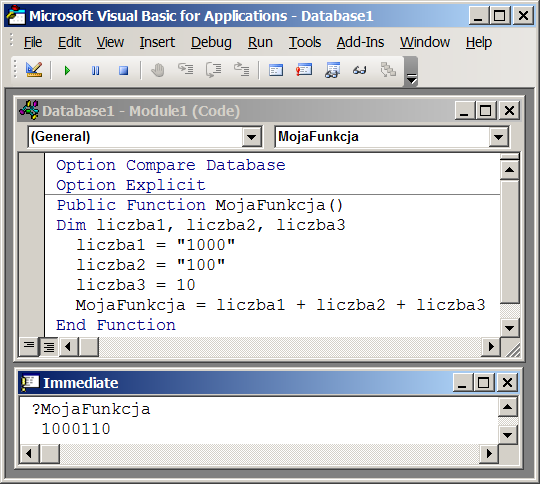Screen dimensions: 540x484
Task: Pause execution with Break icon
Action: point(95,71)
